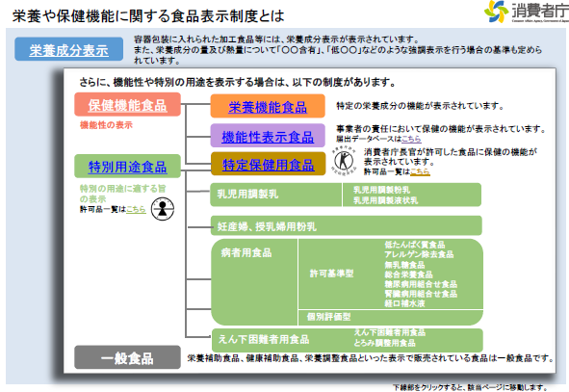Click the Tokuho certification mark icon
The width and height of the screenshot is (569, 392).
coord(344,161)
